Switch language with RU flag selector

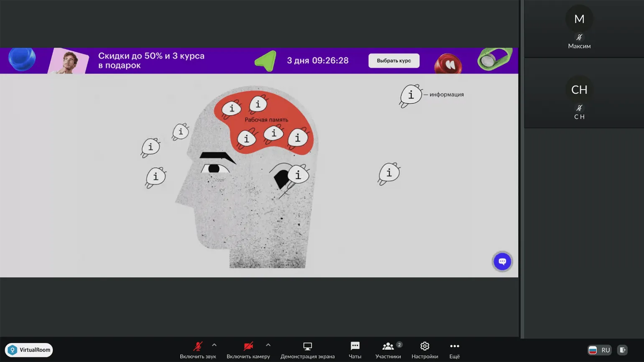(x=599, y=350)
